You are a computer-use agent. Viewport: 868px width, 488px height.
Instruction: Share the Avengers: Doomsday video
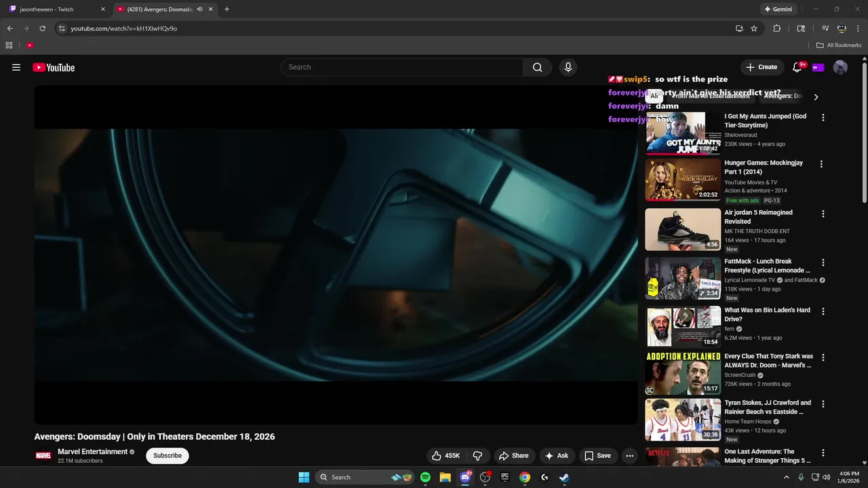pos(513,455)
